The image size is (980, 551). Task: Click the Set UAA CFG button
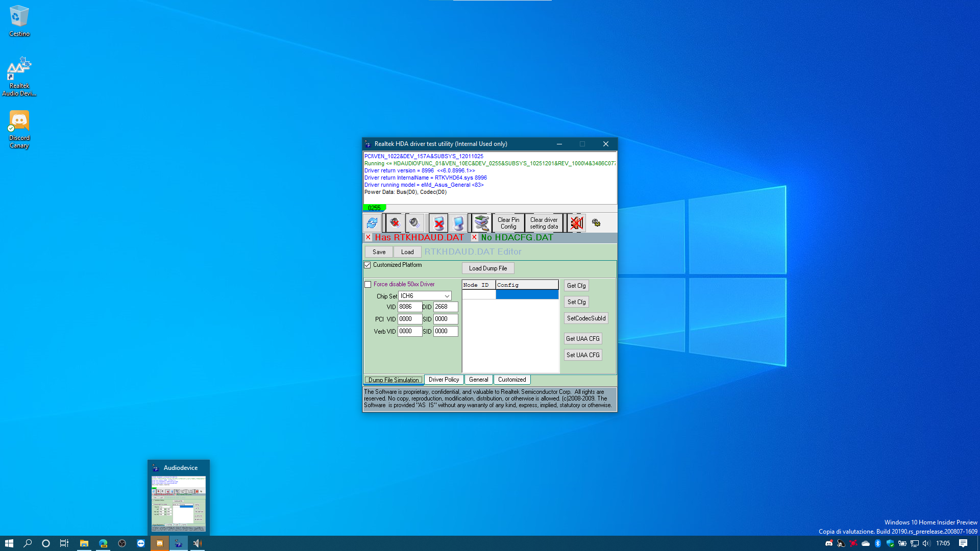[582, 355]
